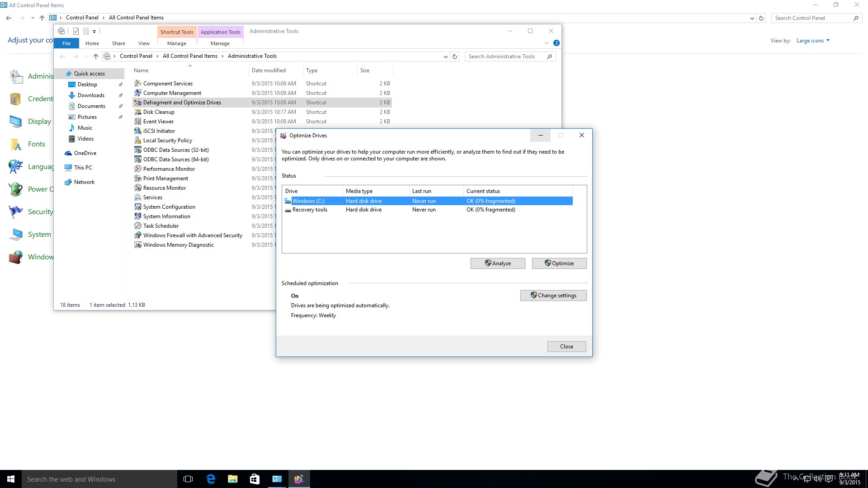This screenshot has width=868, height=488.
Task: Select the System Configuration icon
Action: [138, 207]
